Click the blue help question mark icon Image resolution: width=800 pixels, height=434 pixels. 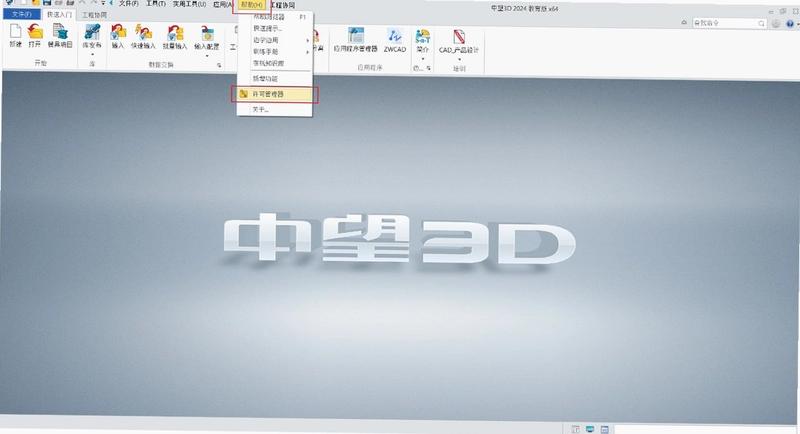[790, 23]
